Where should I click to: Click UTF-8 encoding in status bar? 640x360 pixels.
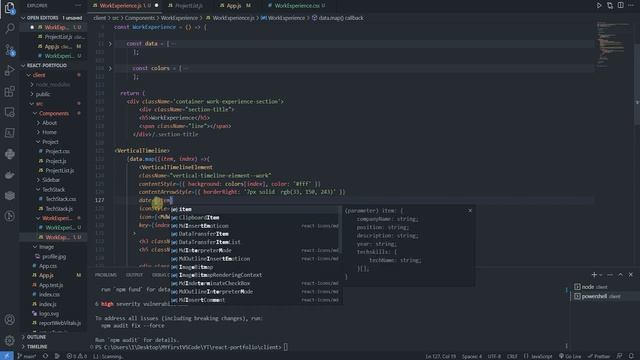click(x=494, y=356)
